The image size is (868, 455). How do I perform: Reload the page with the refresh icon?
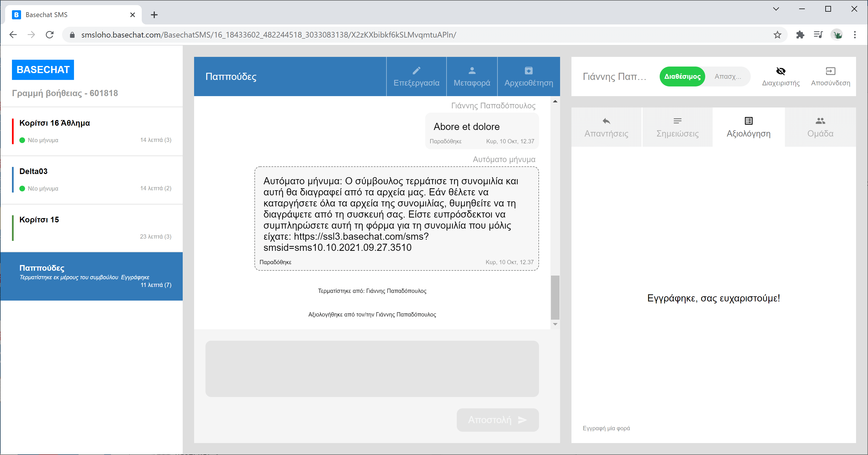(50, 35)
